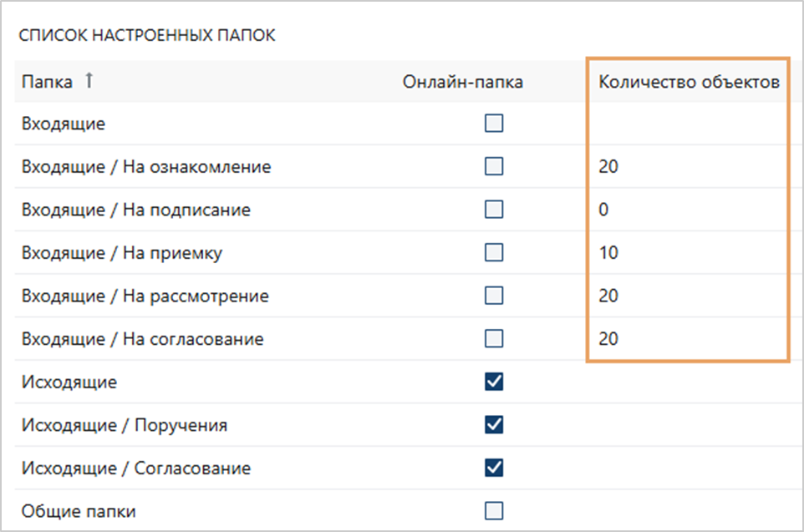
Task: Check Онлайн-папка for Входящие / На ознакомление
Action: pyautogui.click(x=494, y=166)
